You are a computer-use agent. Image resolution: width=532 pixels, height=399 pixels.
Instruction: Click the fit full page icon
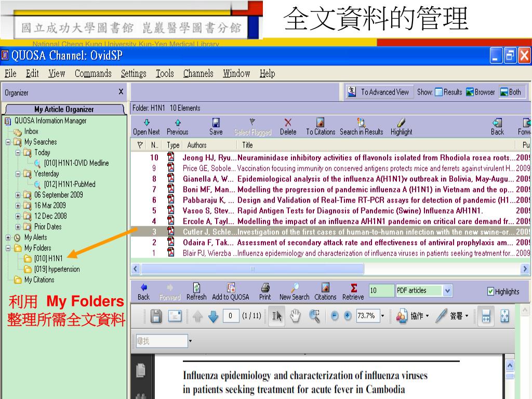pos(504,316)
